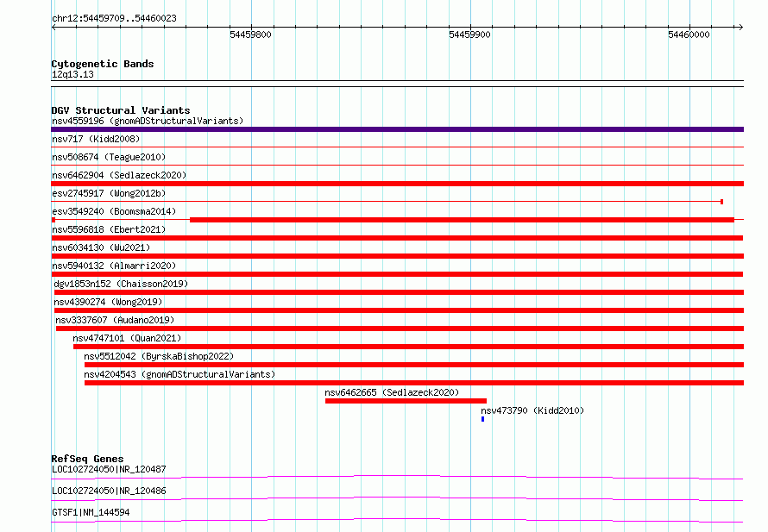Screen dimensions: 768x532
Task: Select variant esv3549240 (Boomsma2014) label
Action: click(114, 211)
